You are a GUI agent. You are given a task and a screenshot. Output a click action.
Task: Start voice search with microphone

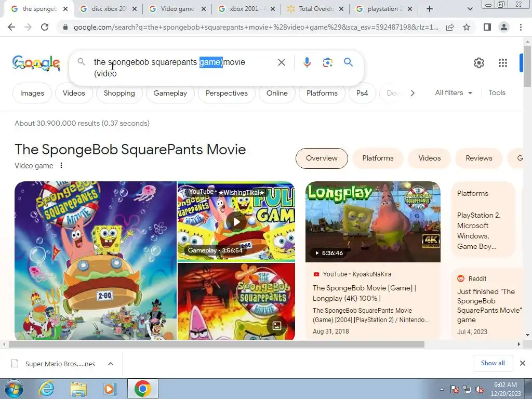coord(307,62)
